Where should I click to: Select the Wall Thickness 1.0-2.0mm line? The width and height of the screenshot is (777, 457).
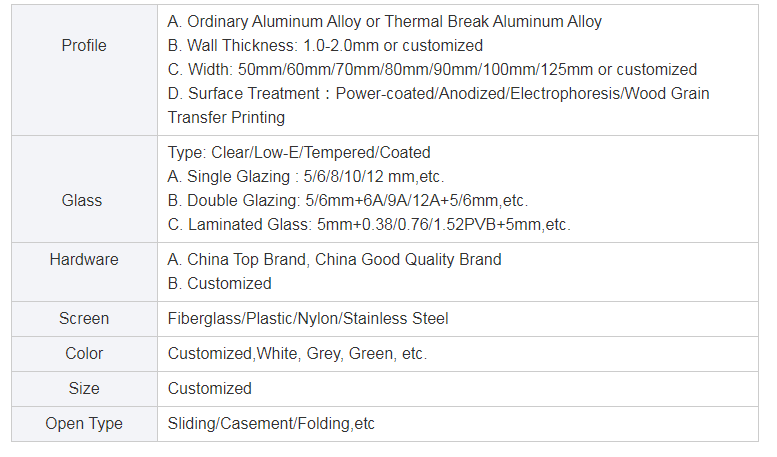pyautogui.click(x=325, y=46)
